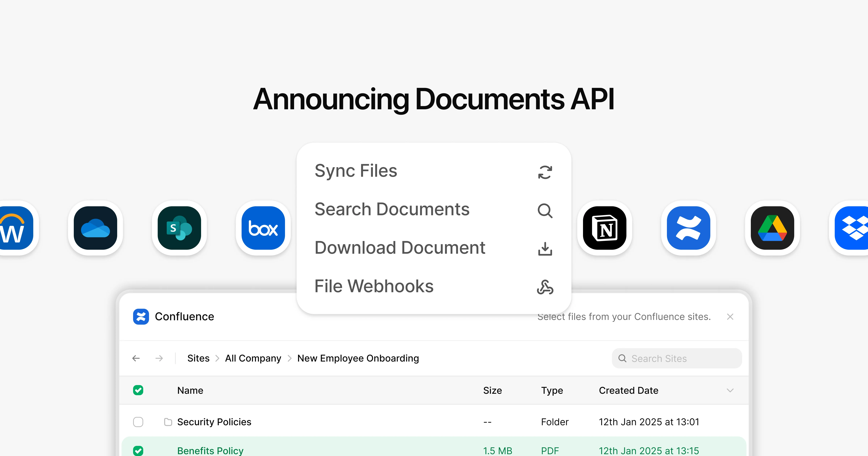Click the sync refresh icon beside Sync Files

pyautogui.click(x=545, y=172)
